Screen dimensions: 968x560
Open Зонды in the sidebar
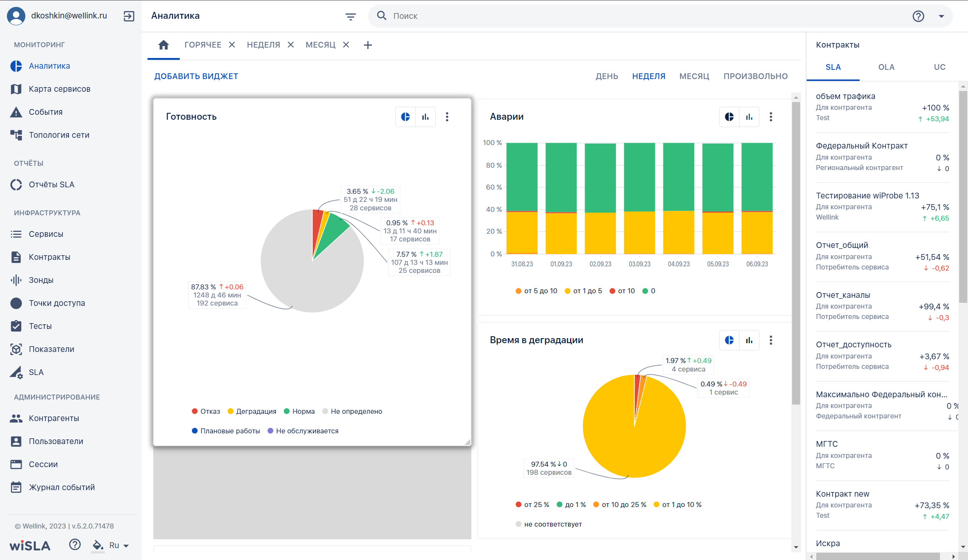tap(41, 280)
